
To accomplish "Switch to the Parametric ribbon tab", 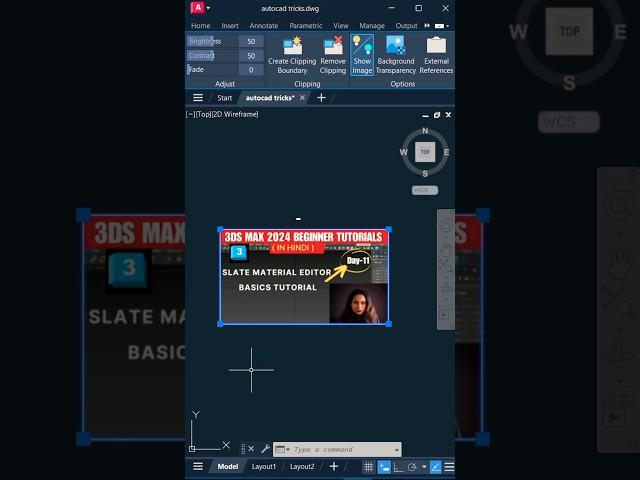I will (x=306, y=26).
